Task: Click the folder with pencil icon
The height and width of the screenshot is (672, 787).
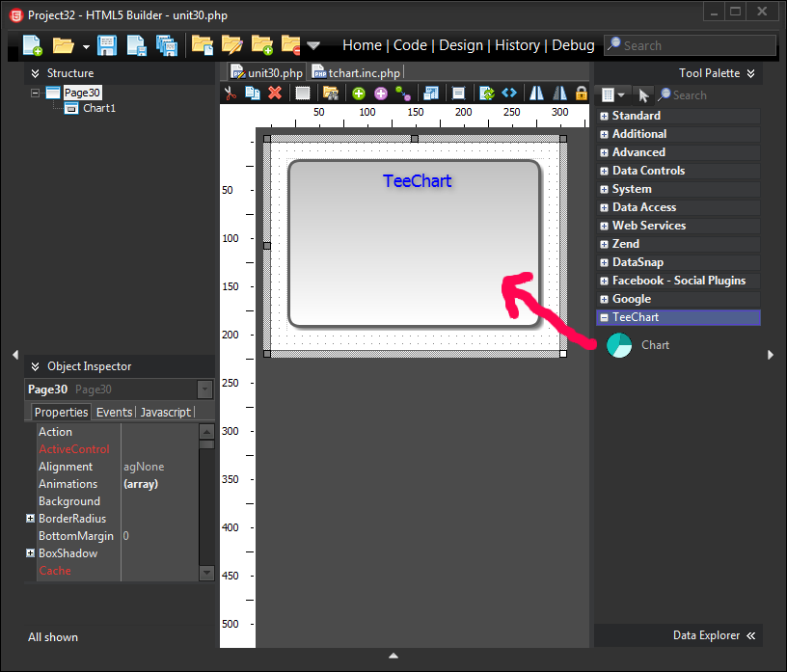Action: pos(231,45)
